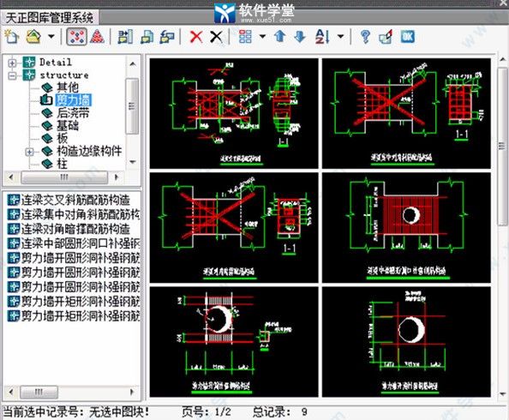The image size is (509, 420).
Task: Toggle the red-blue dots mode button
Action: [76, 36]
